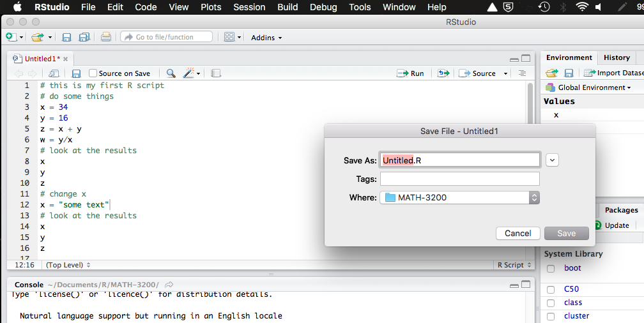Click the New File icon in main toolbar
644x323 pixels.
point(11,37)
